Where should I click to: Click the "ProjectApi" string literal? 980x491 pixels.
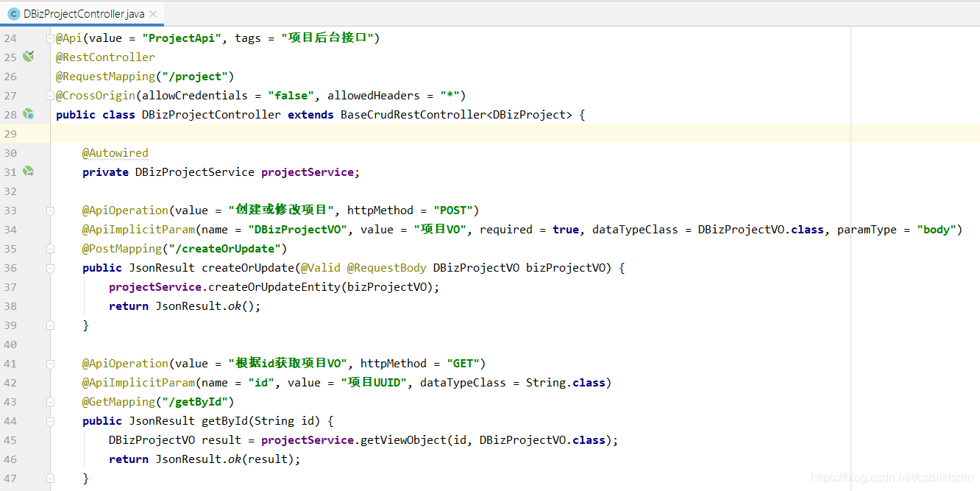(x=182, y=38)
